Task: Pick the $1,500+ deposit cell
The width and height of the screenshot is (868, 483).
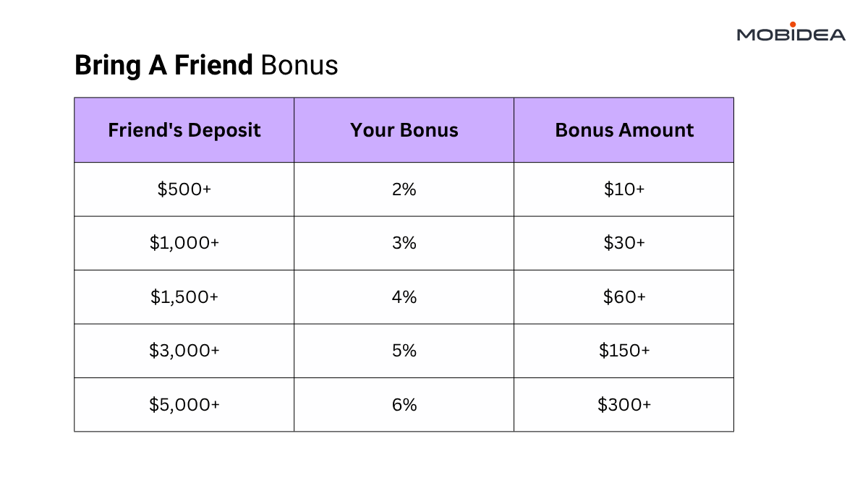Action: pyautogui.click(x=184, y=296)
